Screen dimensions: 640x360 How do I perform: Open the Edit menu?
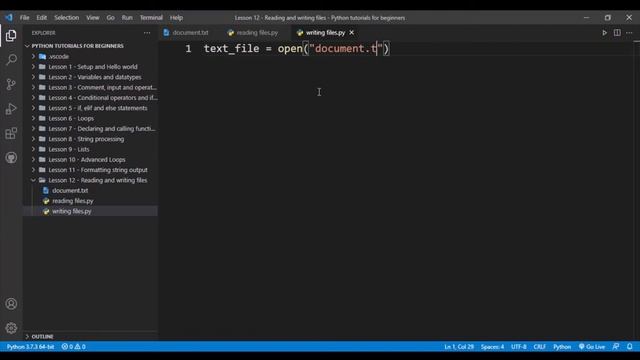42,18
